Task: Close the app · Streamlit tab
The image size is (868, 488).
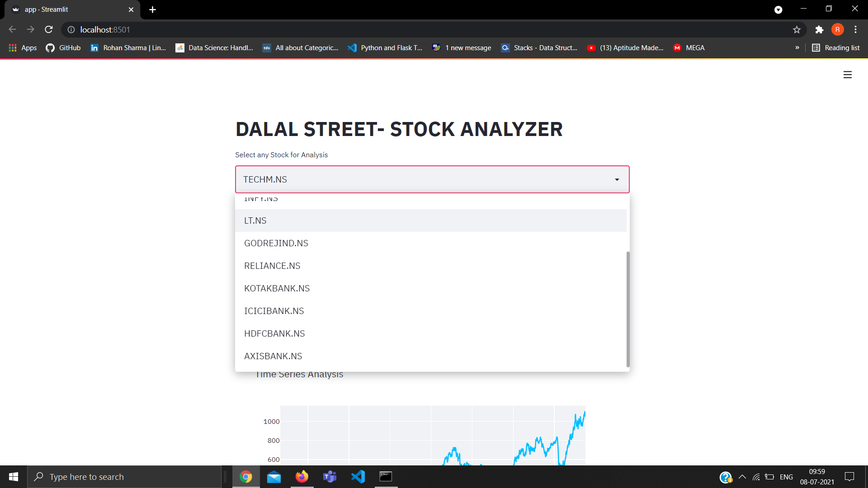Action: (131, 9)
